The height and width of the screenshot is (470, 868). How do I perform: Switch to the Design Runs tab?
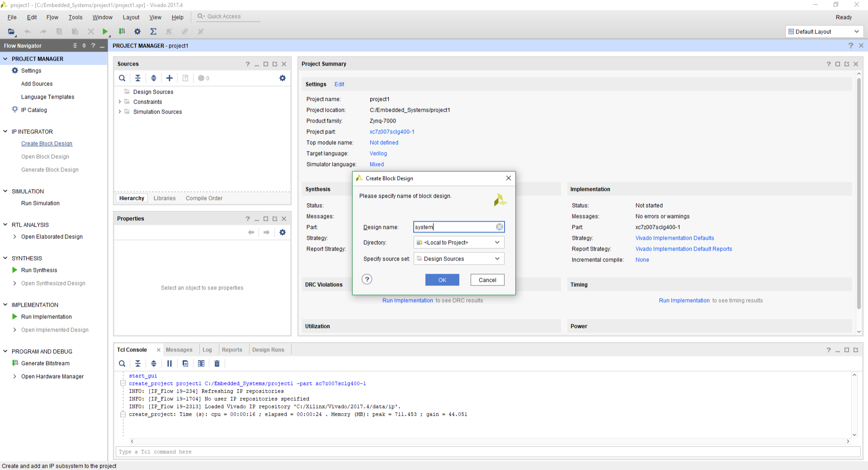click(268, 350)
